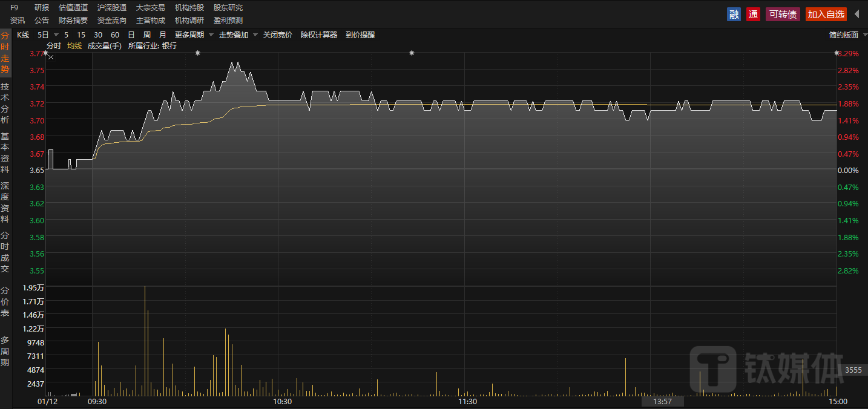The width and height of the screenshot is (868, 409).
Task: Click the 13:57 time marker on the axis
Action: tap(662, 402)
